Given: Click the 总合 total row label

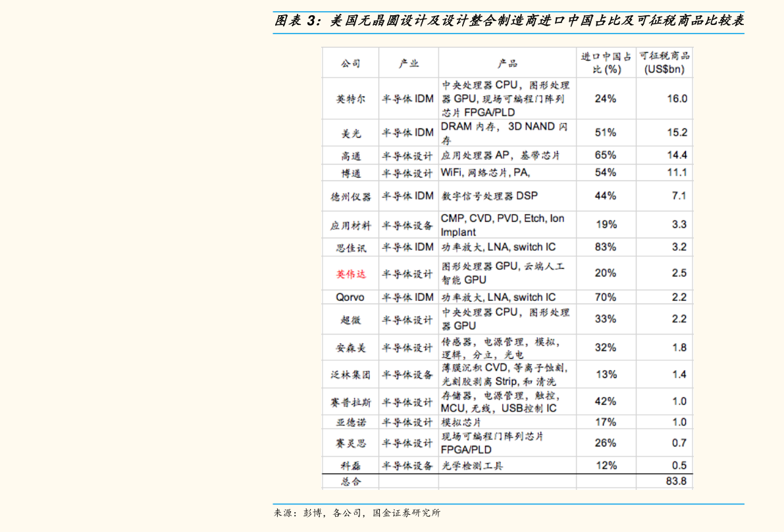Looking at the screenshot, I should [350, 481].
